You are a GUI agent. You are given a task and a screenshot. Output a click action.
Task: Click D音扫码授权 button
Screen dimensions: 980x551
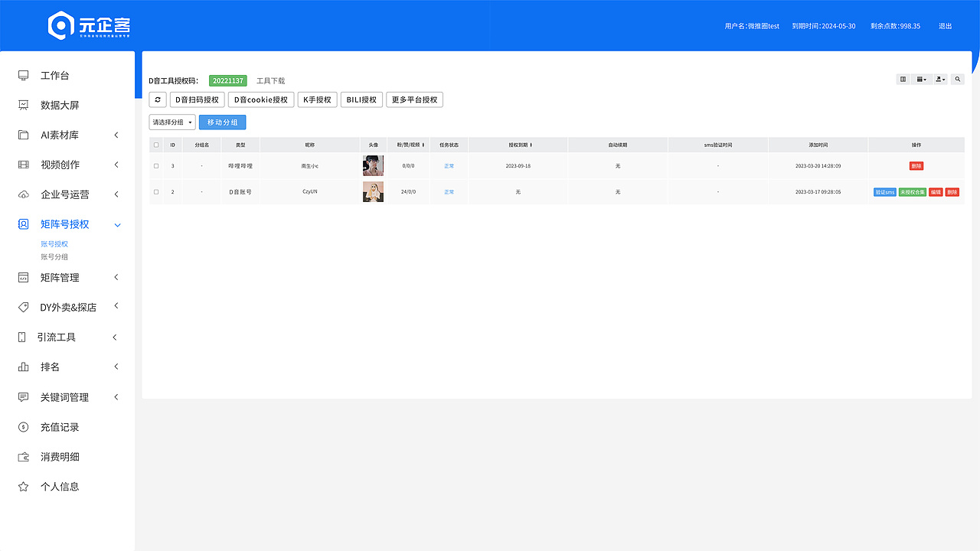coord(197,99)
